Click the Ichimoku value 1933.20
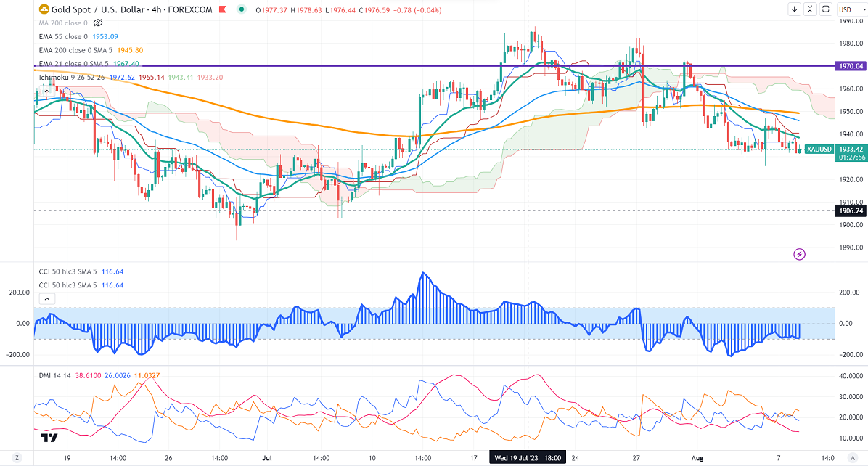This screenshot has height=466, width=868. [210, 77]
